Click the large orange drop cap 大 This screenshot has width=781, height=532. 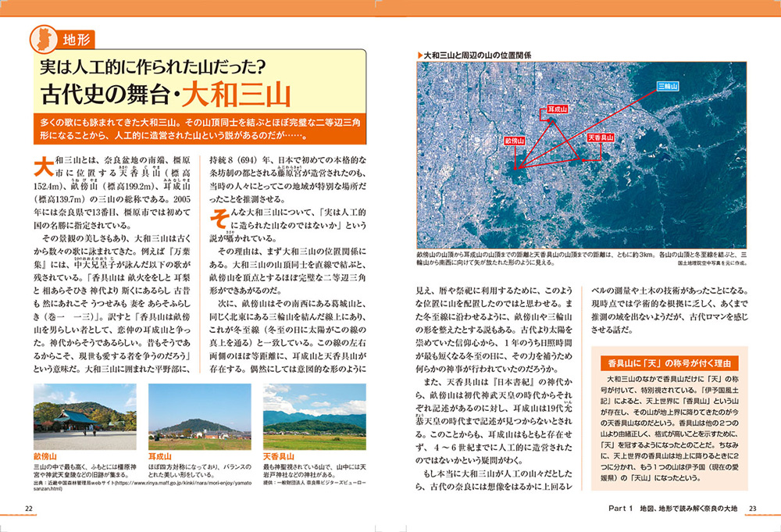click(44, 167)
